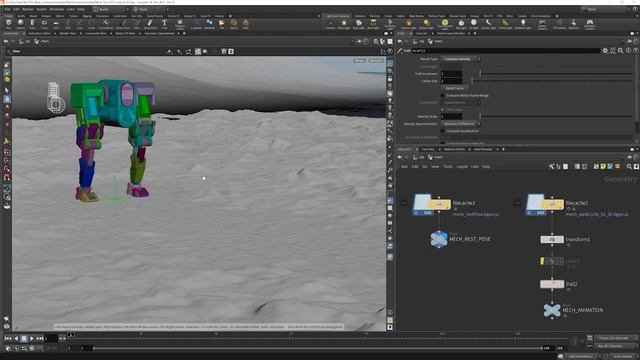
Task: Click the play forward button
Action: pyautogui.click(x=32, y=338)
